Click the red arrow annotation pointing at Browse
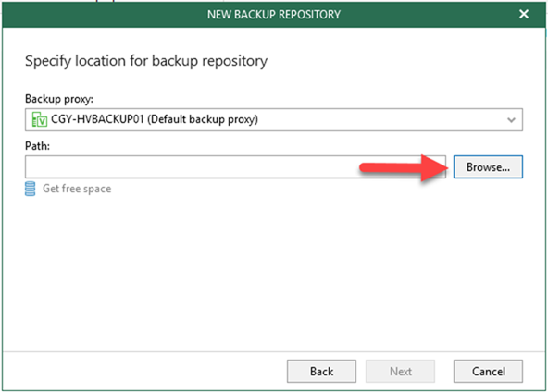 coord(404,168)
